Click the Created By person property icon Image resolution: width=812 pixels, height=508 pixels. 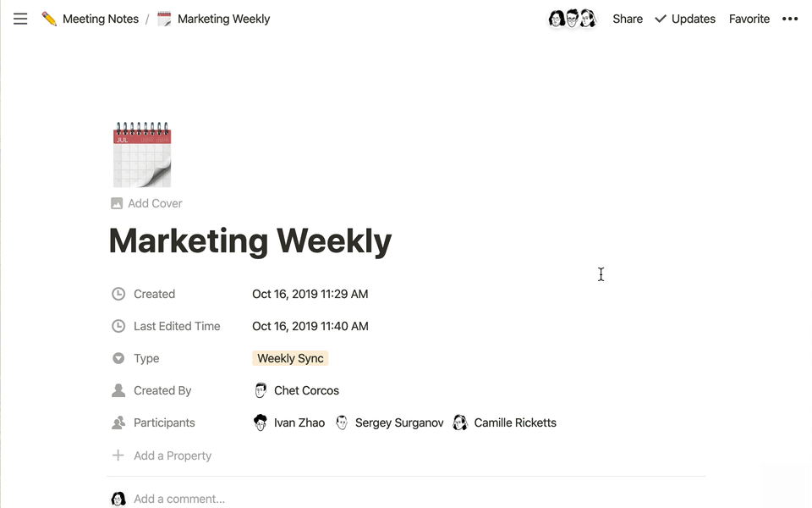[118, 390]
